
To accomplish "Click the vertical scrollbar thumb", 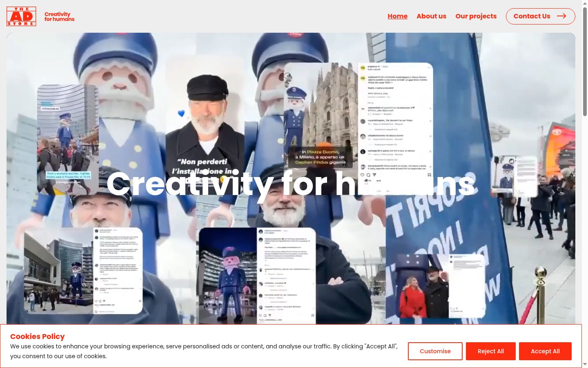I will point(585,61).
